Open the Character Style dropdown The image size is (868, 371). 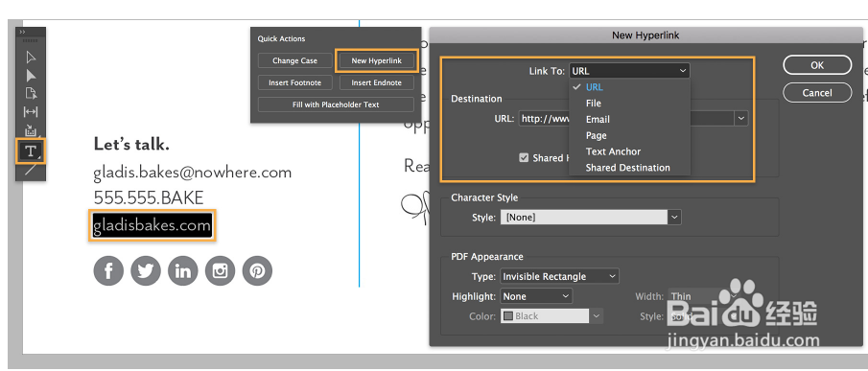click(591, 218)
